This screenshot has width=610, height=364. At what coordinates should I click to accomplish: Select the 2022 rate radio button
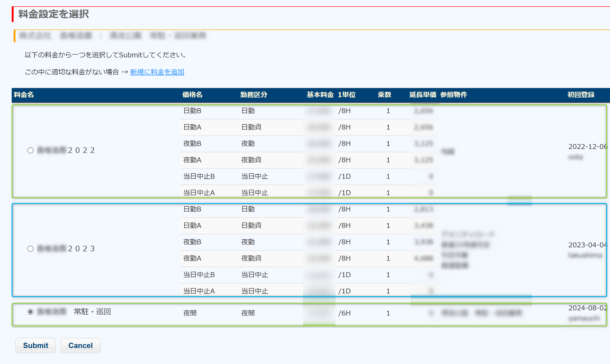pyautogui.click(x=30, y=150)
